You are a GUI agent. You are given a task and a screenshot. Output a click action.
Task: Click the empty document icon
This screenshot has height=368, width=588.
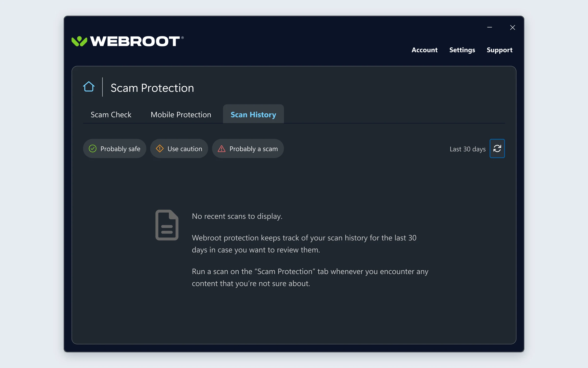(167, 225)
